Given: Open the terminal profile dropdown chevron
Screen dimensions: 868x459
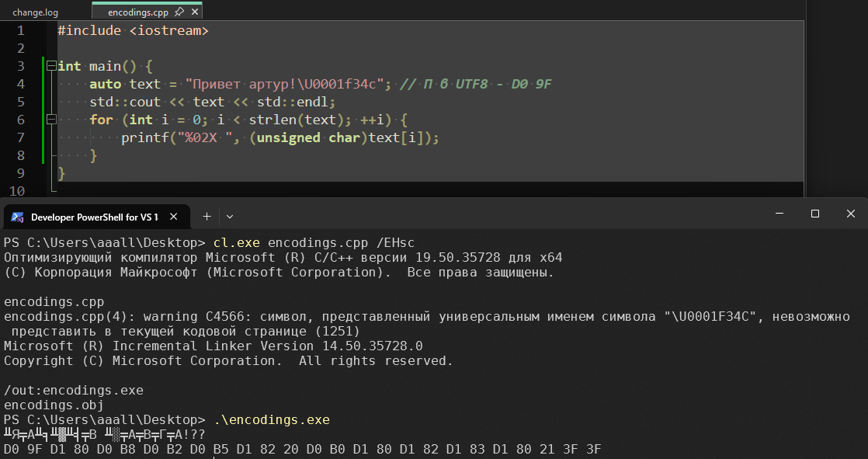Looking at the screenshot, I should pos(228,216).
